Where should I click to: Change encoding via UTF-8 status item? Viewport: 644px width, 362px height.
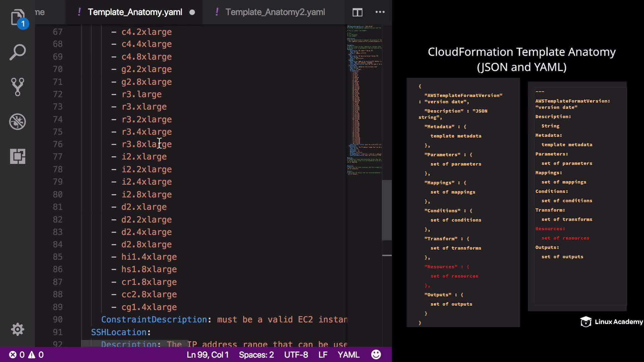point(296,354)
